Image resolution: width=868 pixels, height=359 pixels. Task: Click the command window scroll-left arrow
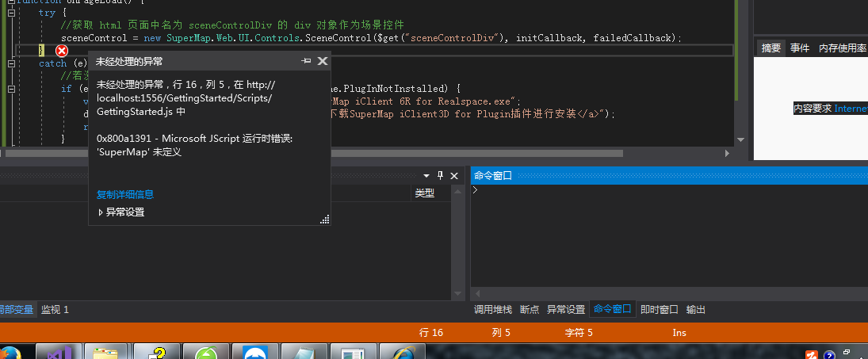click(x=476, y=294)
